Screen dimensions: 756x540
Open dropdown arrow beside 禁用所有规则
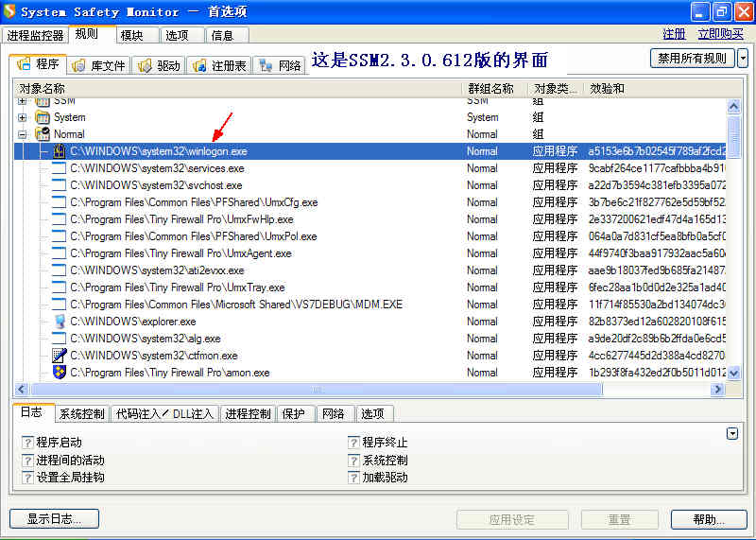point(743,58)
